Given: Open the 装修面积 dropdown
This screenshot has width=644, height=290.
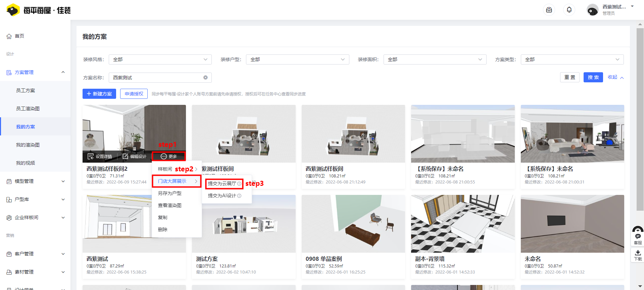Looking at the screenshot, I should (435, 59).
